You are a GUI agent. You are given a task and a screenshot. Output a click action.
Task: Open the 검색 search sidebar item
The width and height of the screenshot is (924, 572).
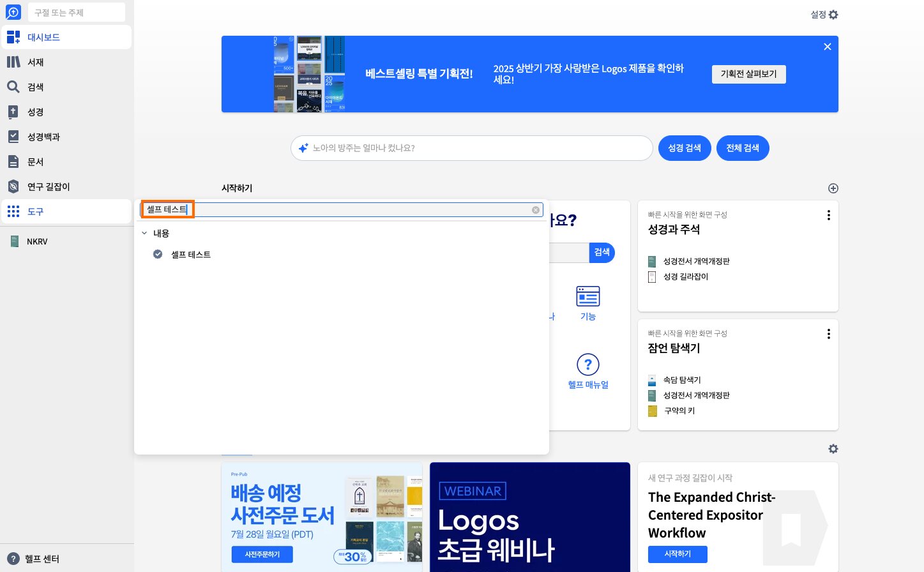point(66,87)
